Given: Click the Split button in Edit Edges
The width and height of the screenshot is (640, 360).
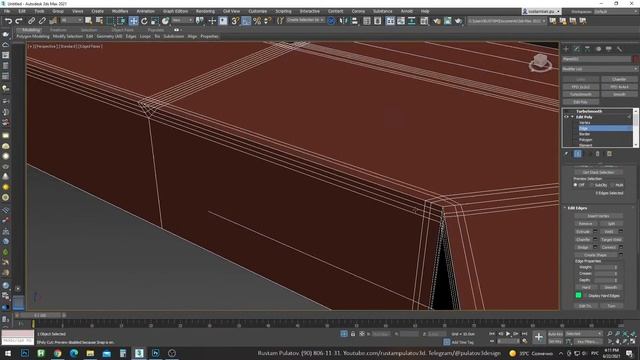Looking at the screenshot, I should pos(611,224).
